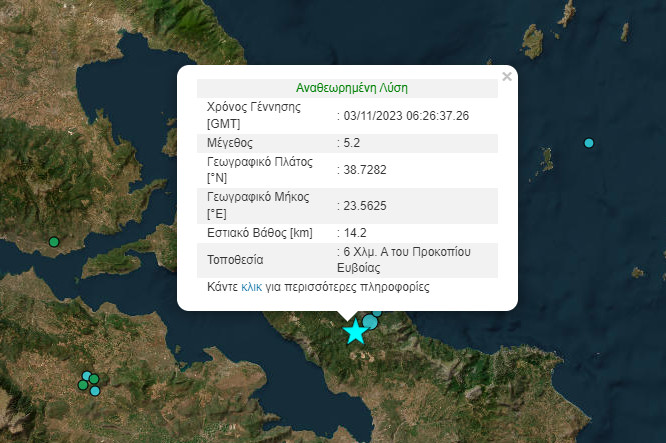The height and width of the screenshot is (443, 666).
Task: Click the 'Αναθεωρημένη Λύση' popup heading
Action: click(352, 88)
